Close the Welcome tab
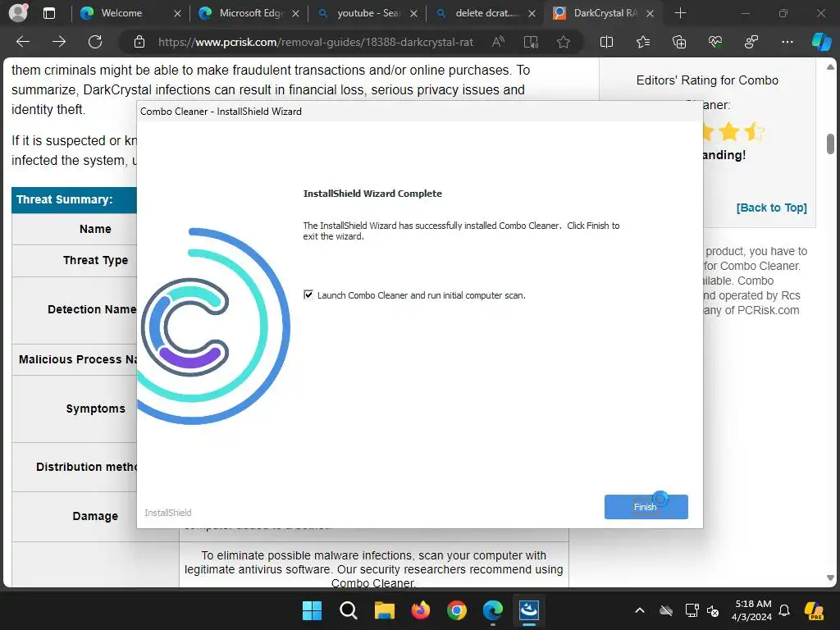 click(178, 13)
